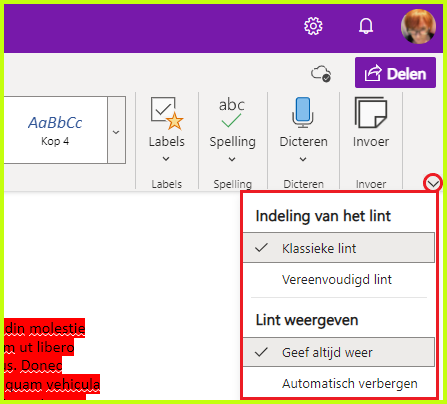Image resolution: width=447 pixels, height=404 pixels.
Task: Click the Invoer sticky note icon
Action: tap(371, 113)
